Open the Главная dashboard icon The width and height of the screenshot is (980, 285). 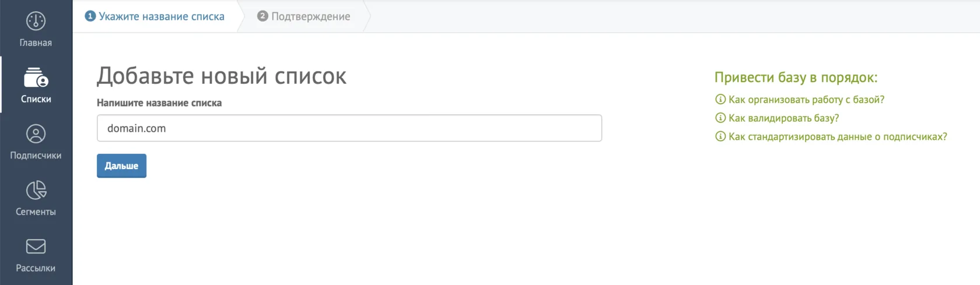36,21
